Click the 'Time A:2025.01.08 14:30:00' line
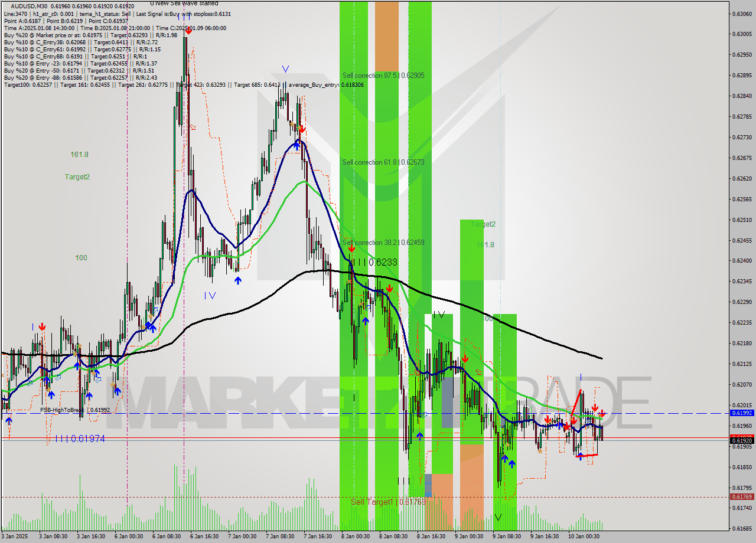756x543 pixels. (115, 28)
